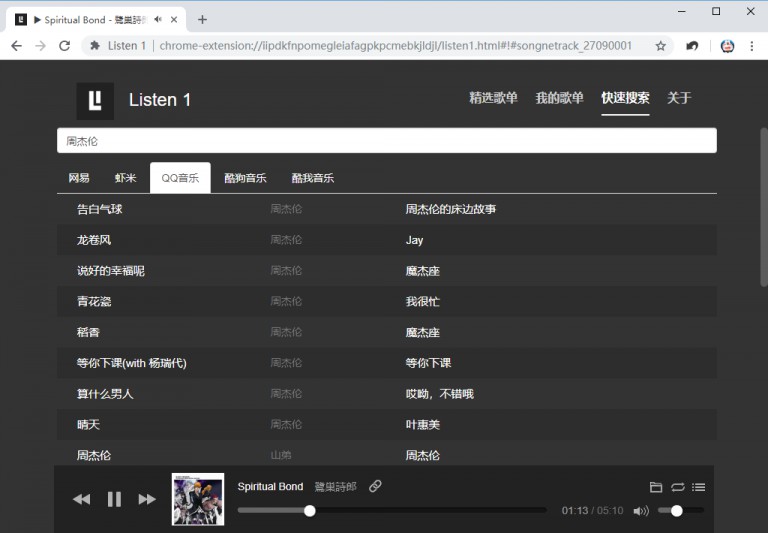
Task: Play the song 晴天
Action: [x=88, y=425]
